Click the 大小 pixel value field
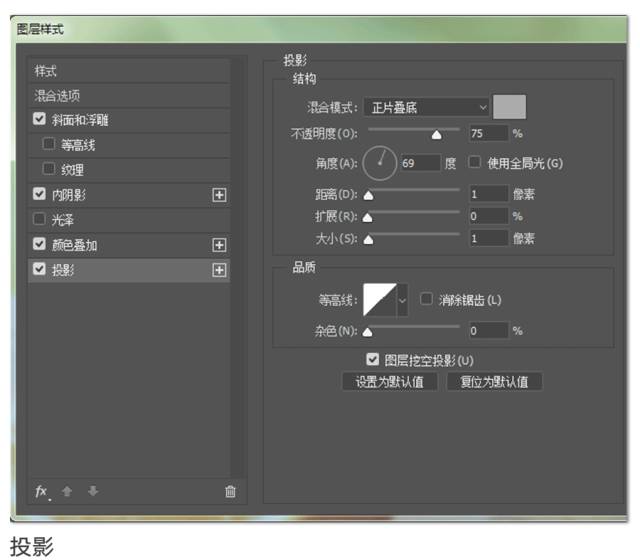The image size is (640, 560). click(x=489, y=238)
